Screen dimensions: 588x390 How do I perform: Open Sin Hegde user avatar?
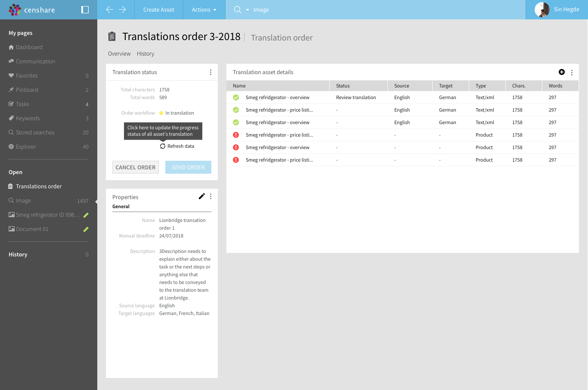click(x=542, y=9)
